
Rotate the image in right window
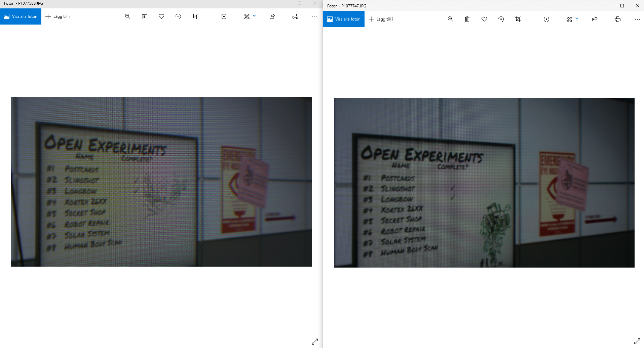(x=501, y=19)
